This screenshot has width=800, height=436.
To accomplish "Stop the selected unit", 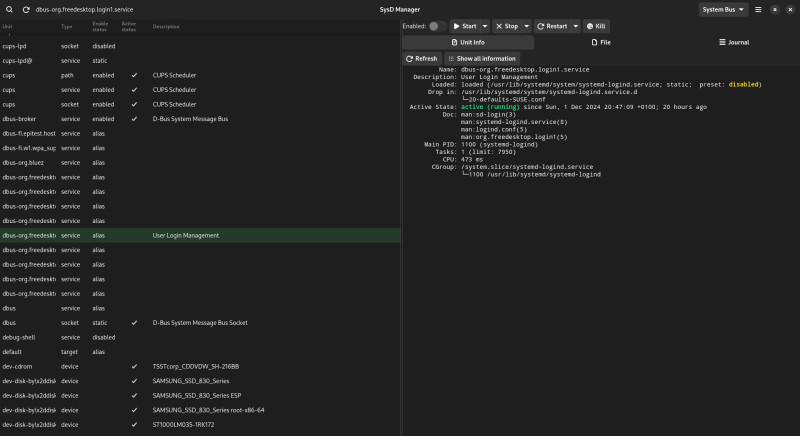I will point(507,26).
